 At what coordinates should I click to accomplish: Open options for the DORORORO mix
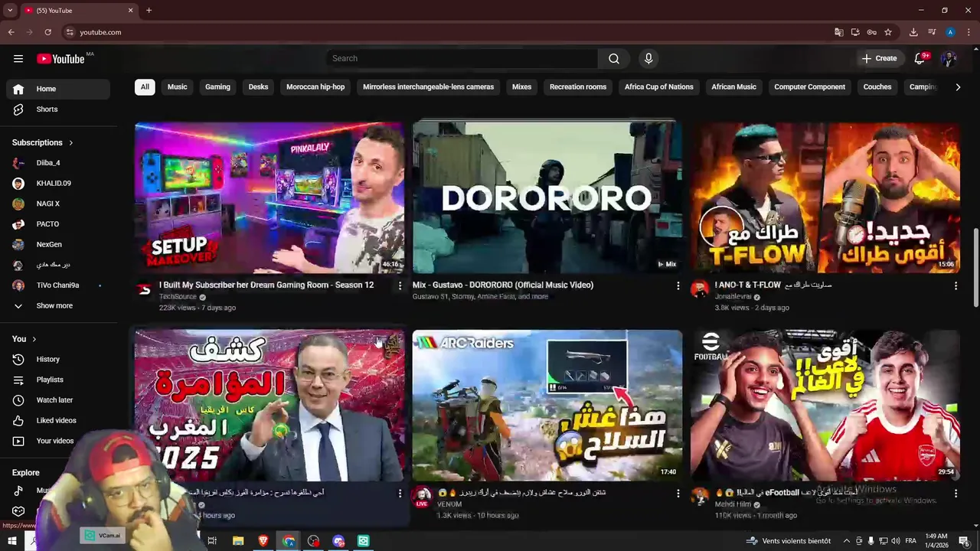coord(678,285)
